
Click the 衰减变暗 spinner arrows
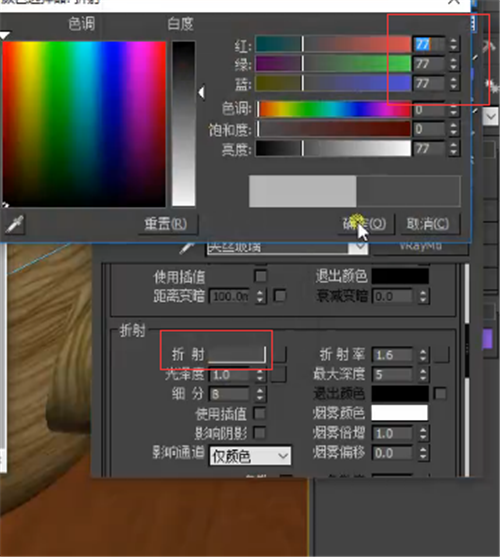click(423, 296)
